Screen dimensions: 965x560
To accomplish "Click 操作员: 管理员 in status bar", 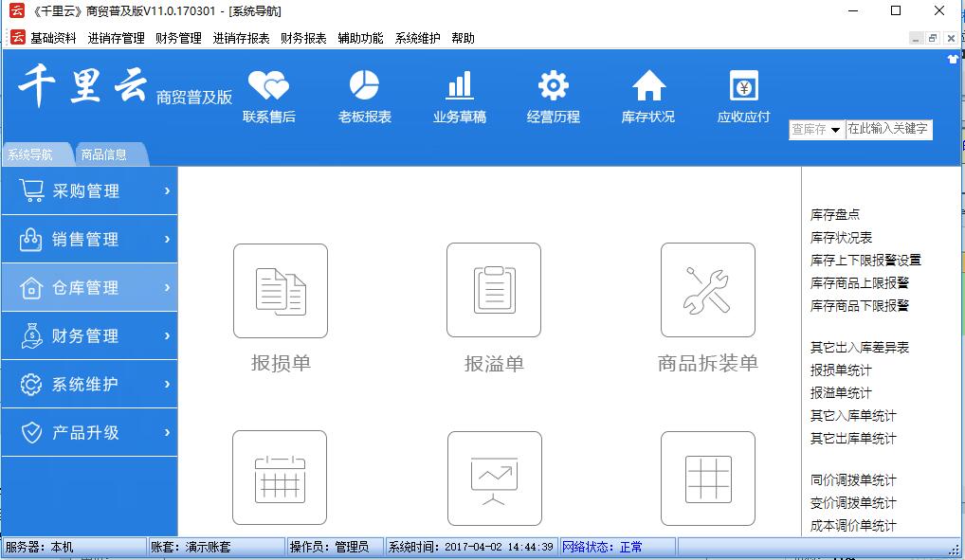I will point(335,547).
